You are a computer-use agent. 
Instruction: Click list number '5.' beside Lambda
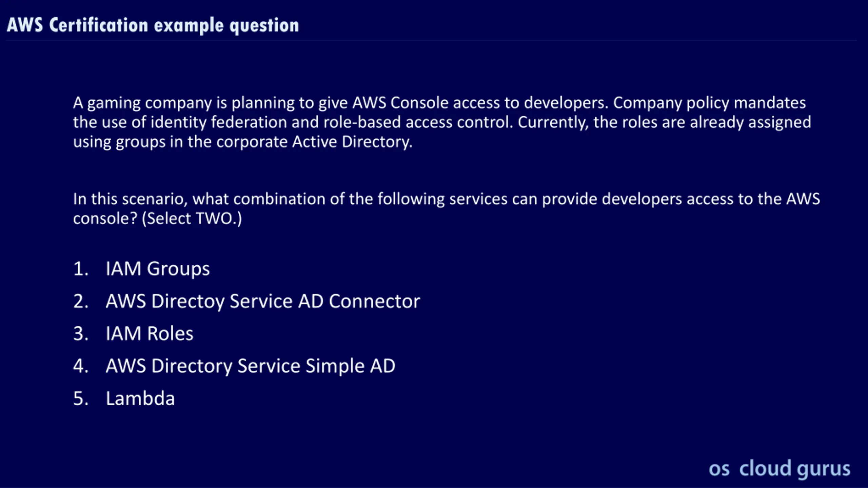[81, 398]
